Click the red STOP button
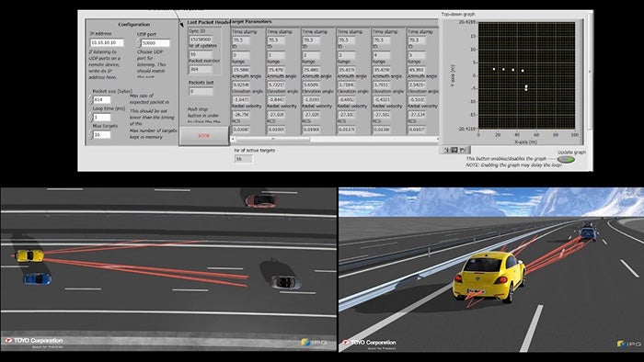This screenshot has height=362, width=644. click(x=203, y=136)
